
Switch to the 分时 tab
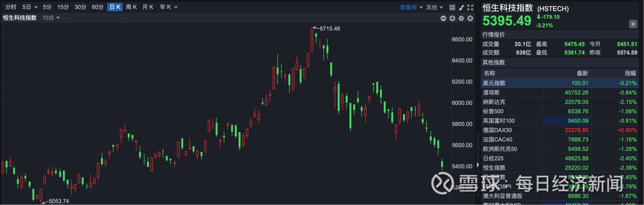tap(11, 7)
